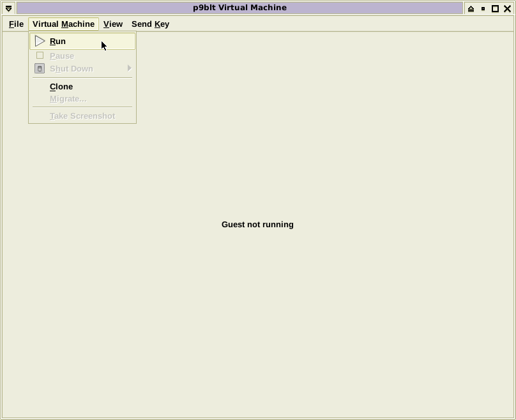
Task: Expand the Shut Down submenu arrow
Action: pyautogui.click(x=129, y=68)
